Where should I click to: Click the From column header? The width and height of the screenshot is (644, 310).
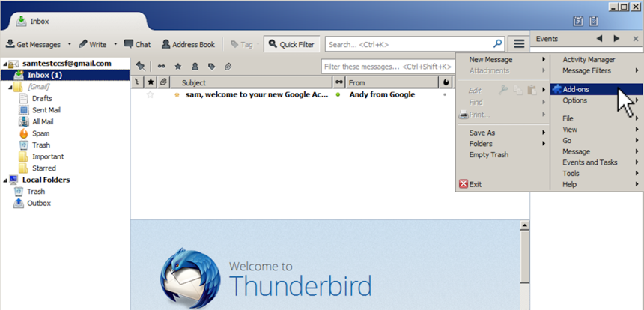point(392,82)
